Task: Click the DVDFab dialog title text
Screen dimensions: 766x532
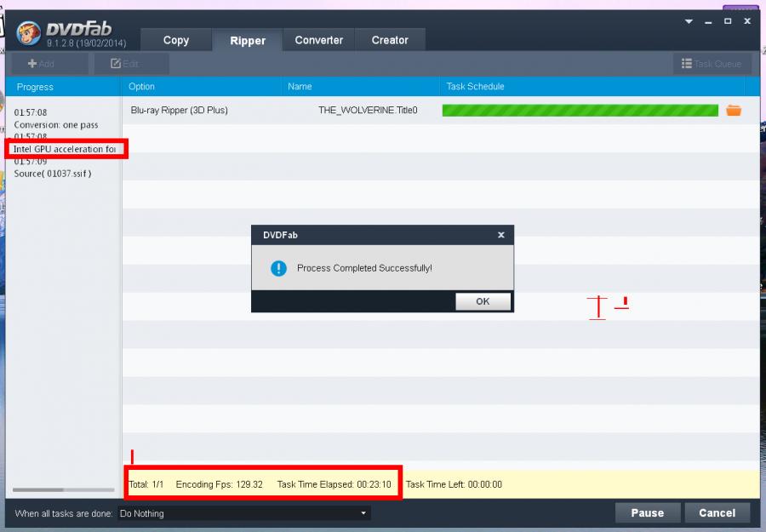Action: click(280, 235)
